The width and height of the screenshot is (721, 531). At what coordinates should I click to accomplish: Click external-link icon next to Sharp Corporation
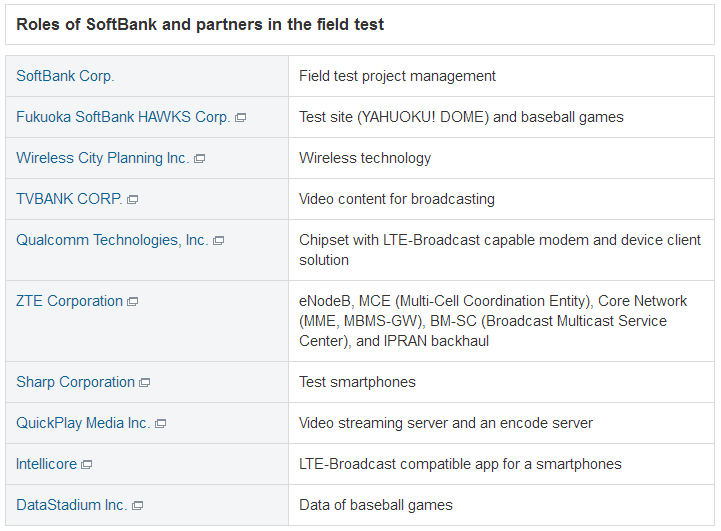145,383
